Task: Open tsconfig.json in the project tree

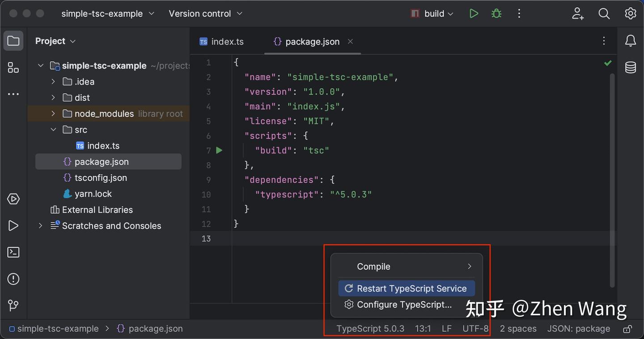Action: pos(101,178)
